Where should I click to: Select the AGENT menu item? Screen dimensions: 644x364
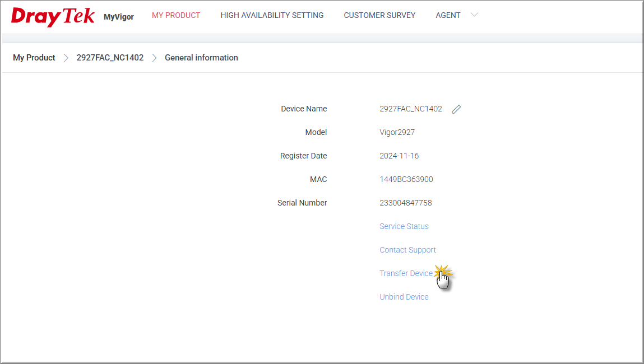pos(448,15)
